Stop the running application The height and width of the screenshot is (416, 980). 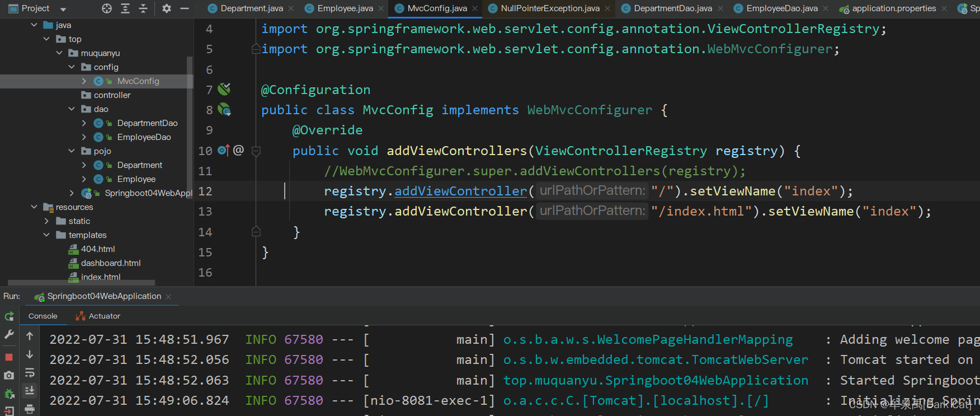9,357
